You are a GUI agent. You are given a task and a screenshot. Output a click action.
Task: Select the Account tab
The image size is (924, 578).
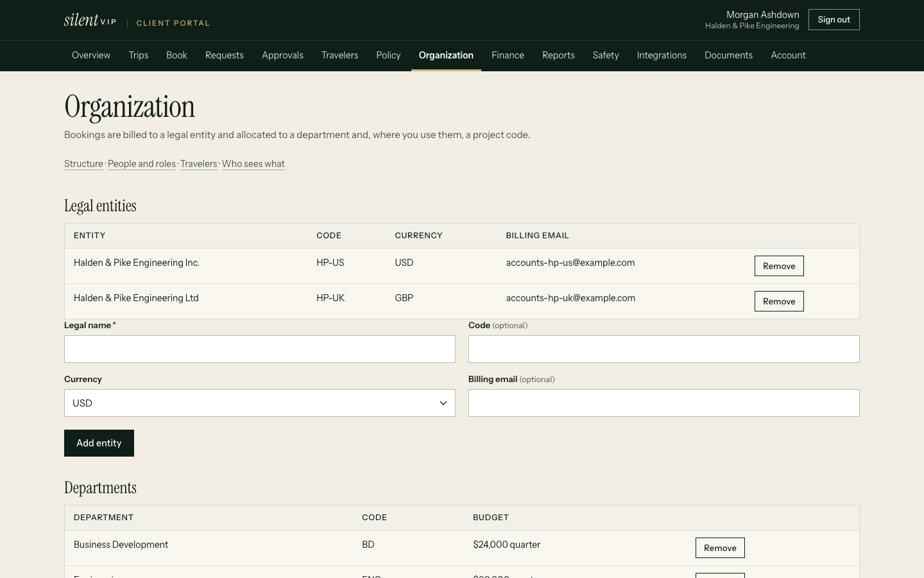pyautogui.click(x=788, y=55)
